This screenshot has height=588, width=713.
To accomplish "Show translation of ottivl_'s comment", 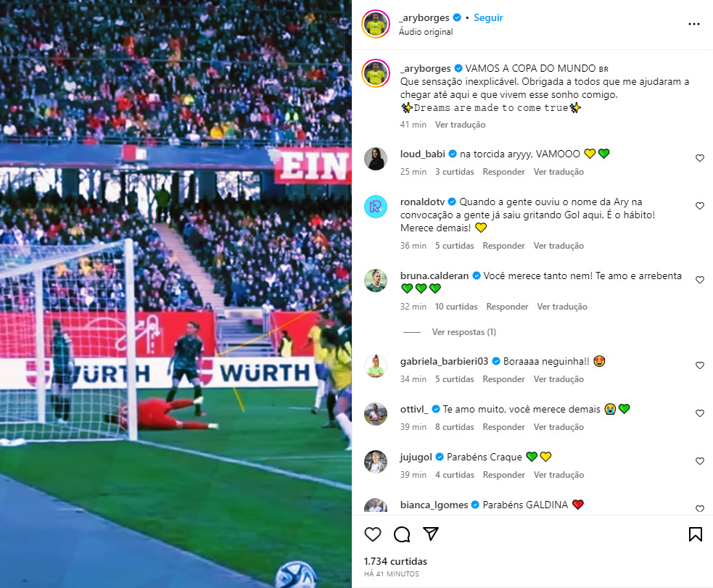I will [559, 427].
